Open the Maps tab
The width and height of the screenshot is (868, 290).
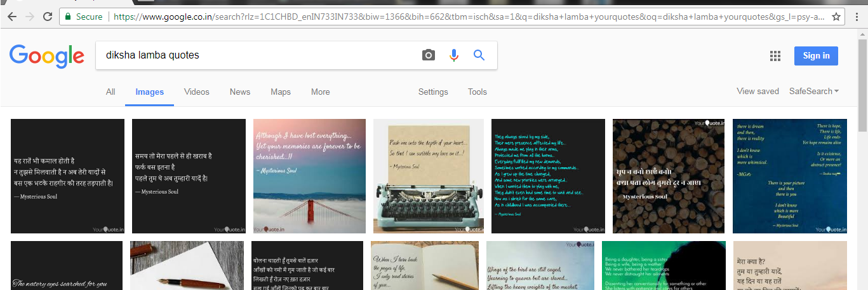point(281,92)
